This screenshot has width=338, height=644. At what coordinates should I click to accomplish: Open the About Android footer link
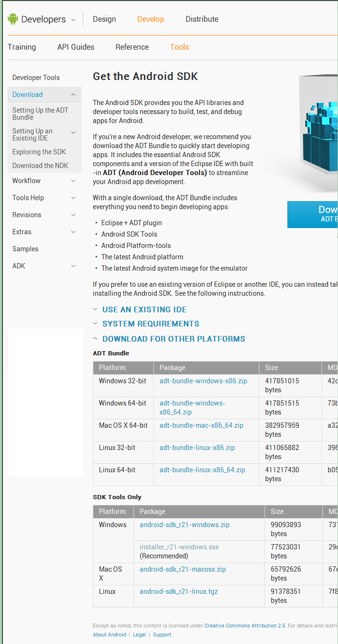(x=109, y=635)
